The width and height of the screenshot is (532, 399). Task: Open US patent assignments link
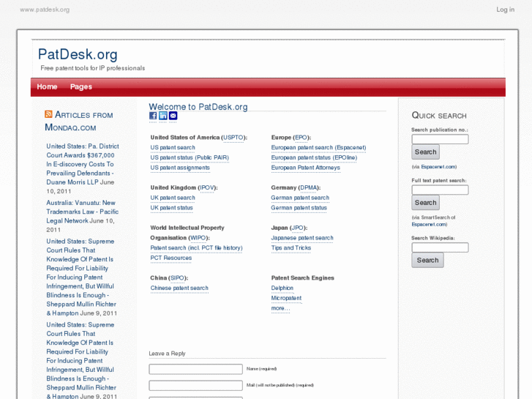click(180, 168)
